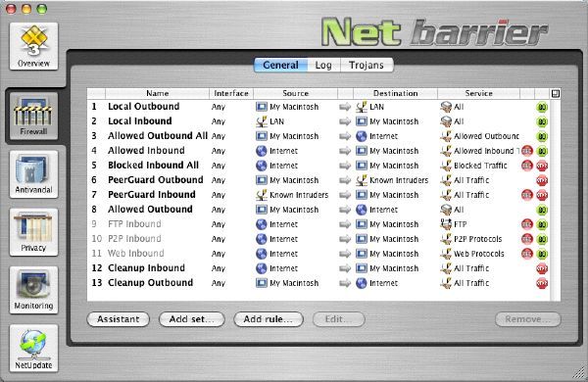Switch to the Log tab
The image size is (588, 382).
coord(323,65)
